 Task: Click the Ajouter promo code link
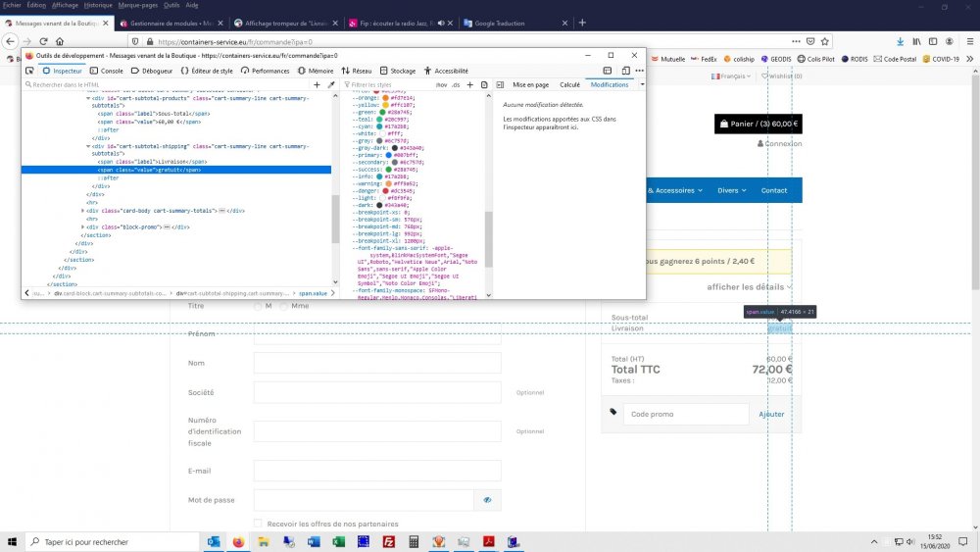[x=771, y=415]
